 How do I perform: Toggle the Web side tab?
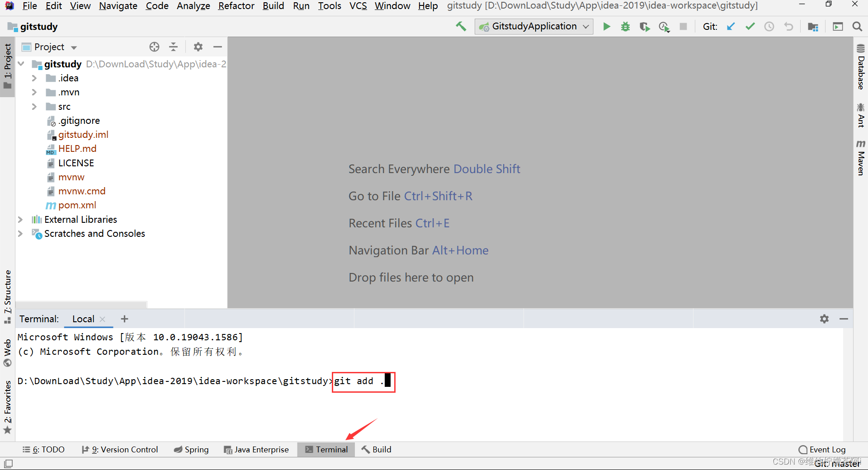pyautogui.click(x=8, y=352)
